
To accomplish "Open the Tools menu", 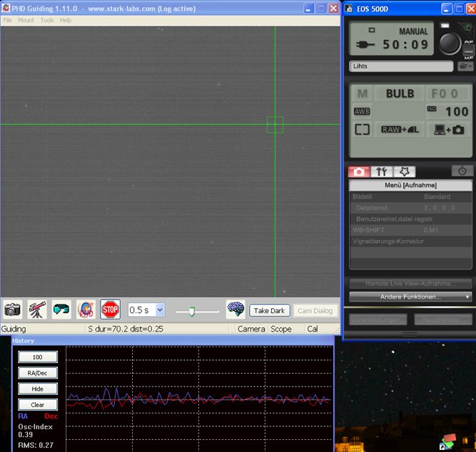I will coord(47,20).
